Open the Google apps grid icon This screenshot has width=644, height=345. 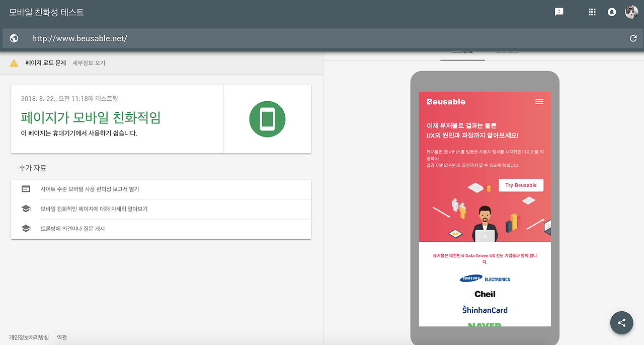592,12
